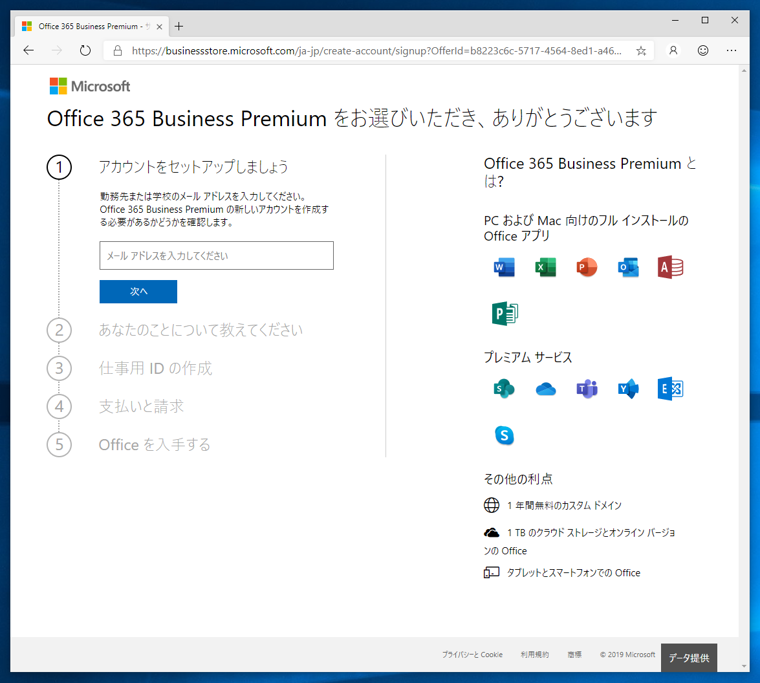760x683 pixels.
Task: Click the Outlook app icon
Action: point(628,268)
